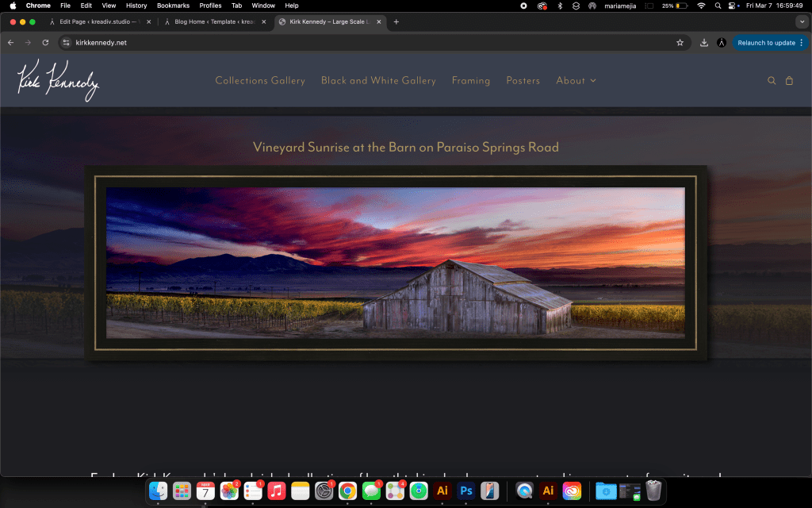Click the framed barn sunrise photograph
The width and height of the screenshot is (812, 508).
(395, 263)
